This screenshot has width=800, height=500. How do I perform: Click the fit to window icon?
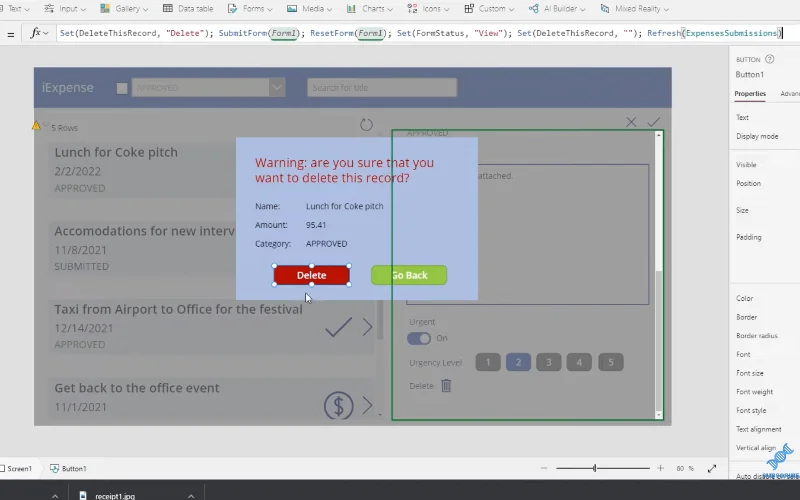point(712,468)
